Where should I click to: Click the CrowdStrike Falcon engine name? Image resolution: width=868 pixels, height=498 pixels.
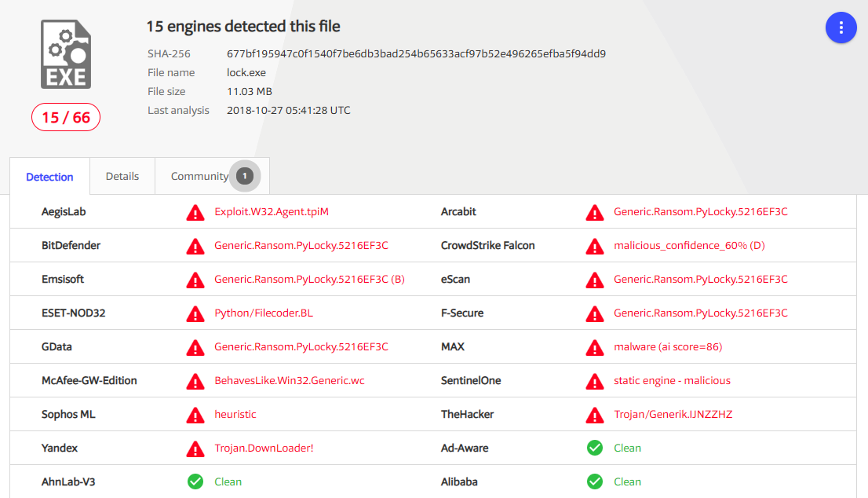coord(487,245)
